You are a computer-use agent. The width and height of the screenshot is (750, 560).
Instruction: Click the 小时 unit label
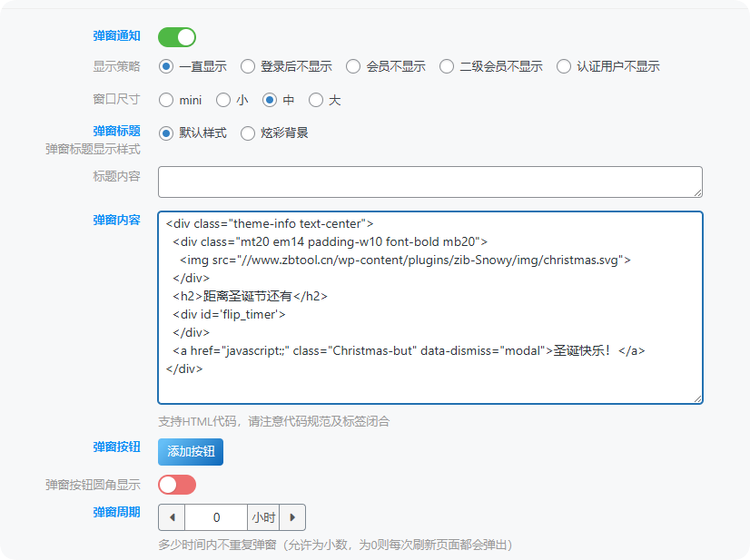click(262, 516)
